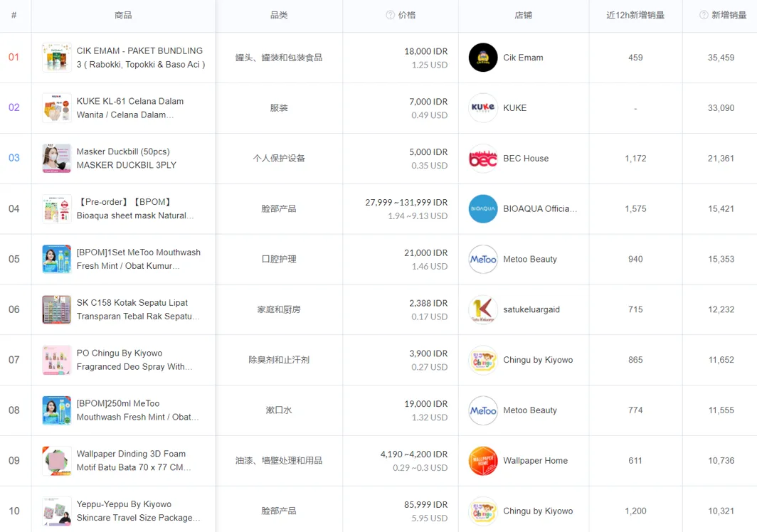
Task: Open Bioaqua sheet mask product title
Action: click(x=135, y=208)
